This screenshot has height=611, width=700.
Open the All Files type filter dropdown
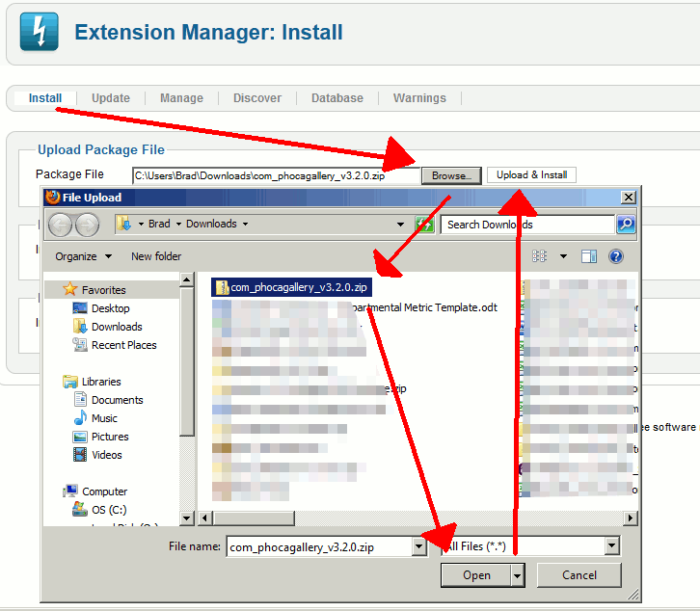coord(612,545)
